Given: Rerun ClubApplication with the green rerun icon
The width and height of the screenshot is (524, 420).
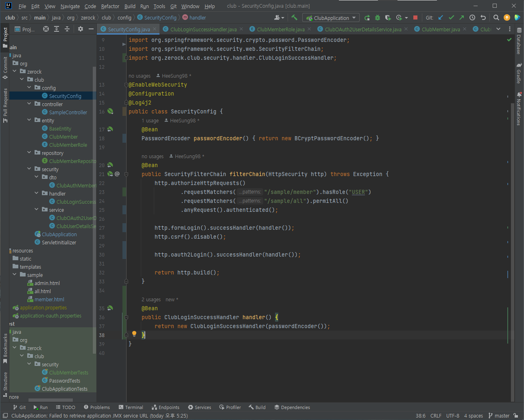Looking at the screenshot, I should [x=367, y=17].
